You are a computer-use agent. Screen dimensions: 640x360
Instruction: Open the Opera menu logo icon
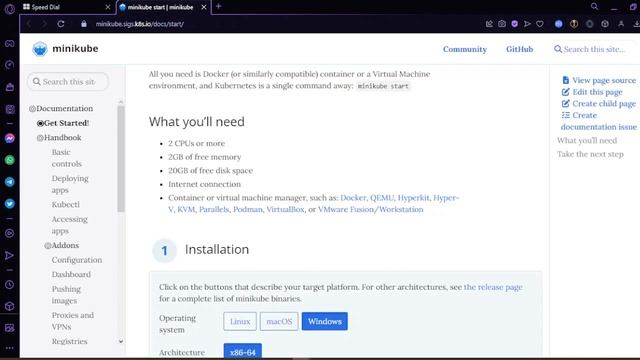[9, 9]
